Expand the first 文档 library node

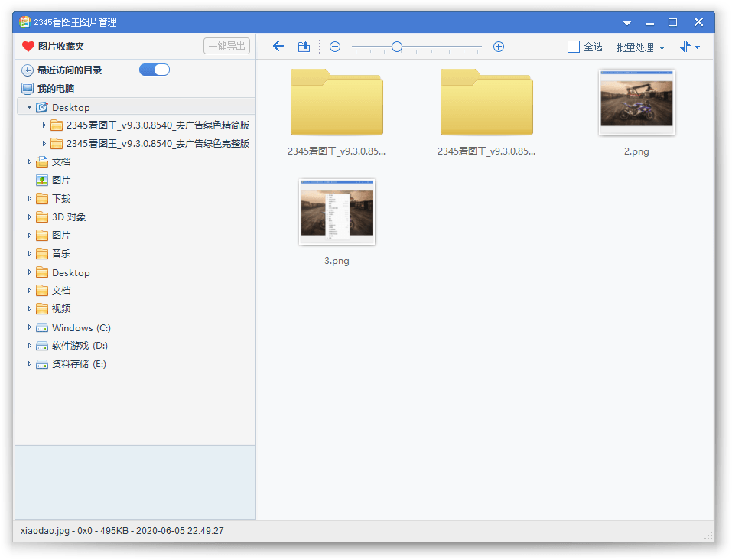tap(29, 161)
